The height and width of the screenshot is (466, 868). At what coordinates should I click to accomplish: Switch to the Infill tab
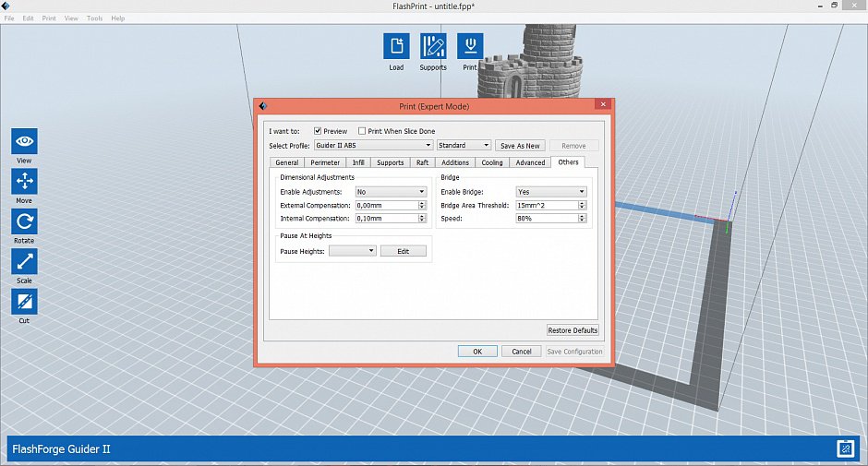click(x=358, y=162)
